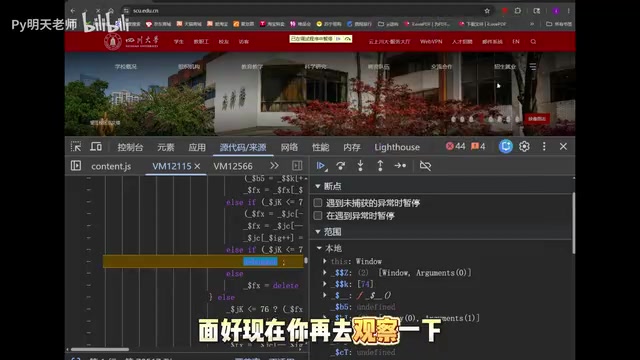Open the 网络 network tab
Screen dimensions: 640x360
(289, 147)
